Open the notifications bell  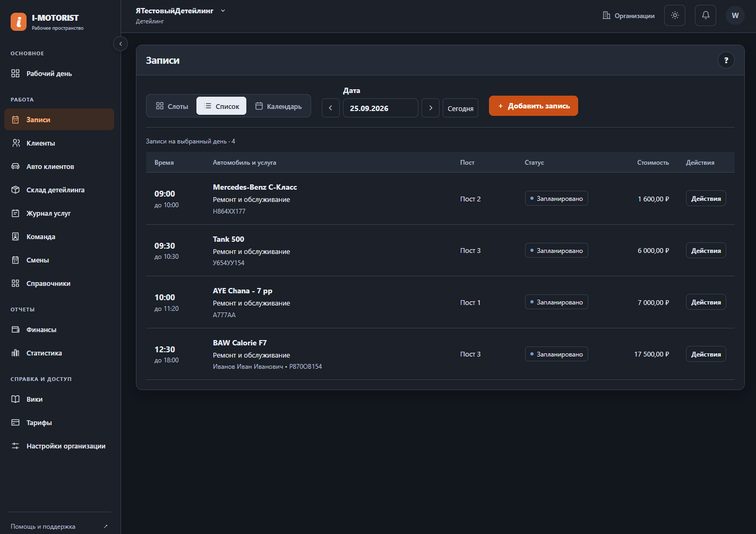click(706, 15)
